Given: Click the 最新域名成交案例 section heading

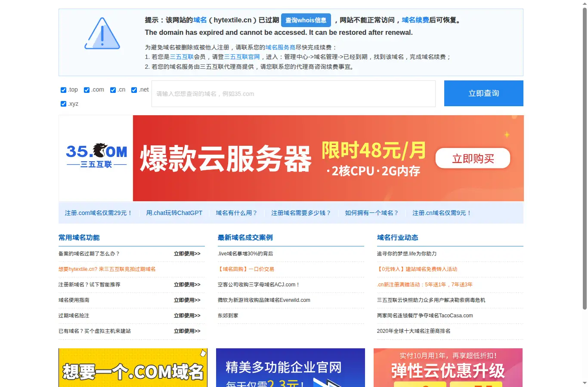Looking at the screenshot, I should [x=245, y=237].
